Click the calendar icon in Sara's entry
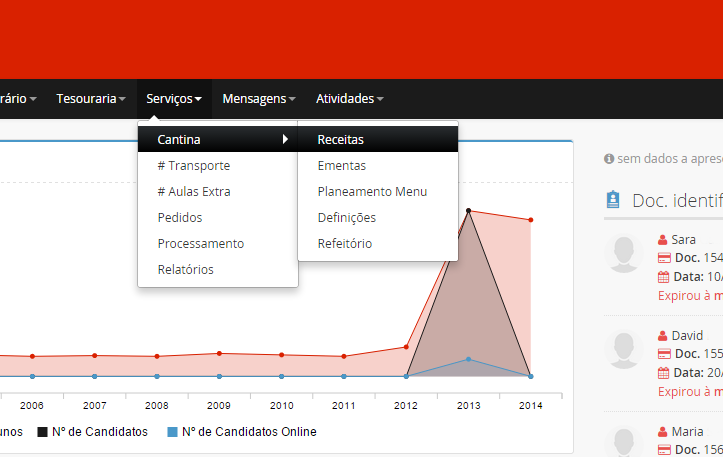The width and height of the screenshot is (723, 457). (663, 277)
